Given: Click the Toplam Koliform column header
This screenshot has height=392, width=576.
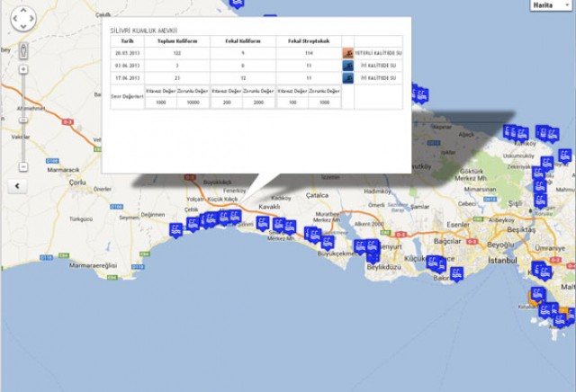Looking at the screenshot, I should 177,41.
